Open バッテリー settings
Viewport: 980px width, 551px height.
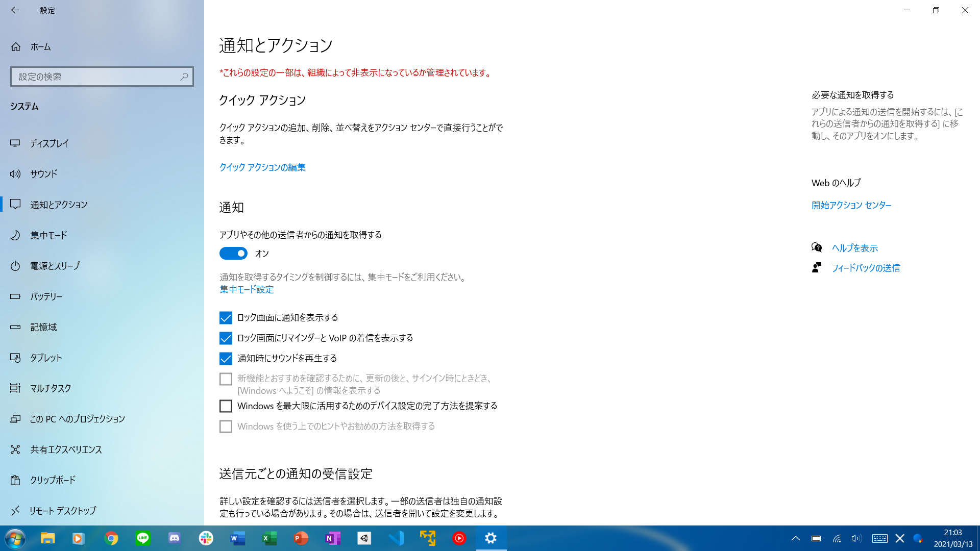102,296
